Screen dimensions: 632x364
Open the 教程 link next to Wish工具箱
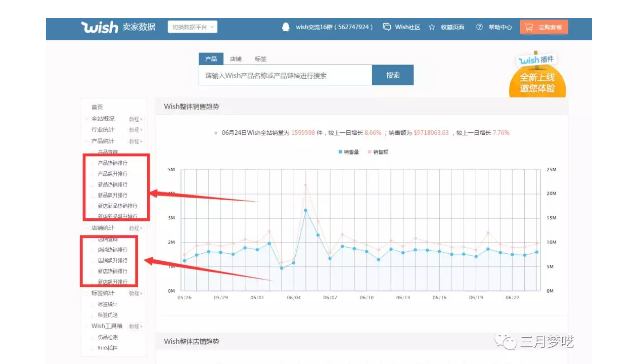[x=135, y=326]
